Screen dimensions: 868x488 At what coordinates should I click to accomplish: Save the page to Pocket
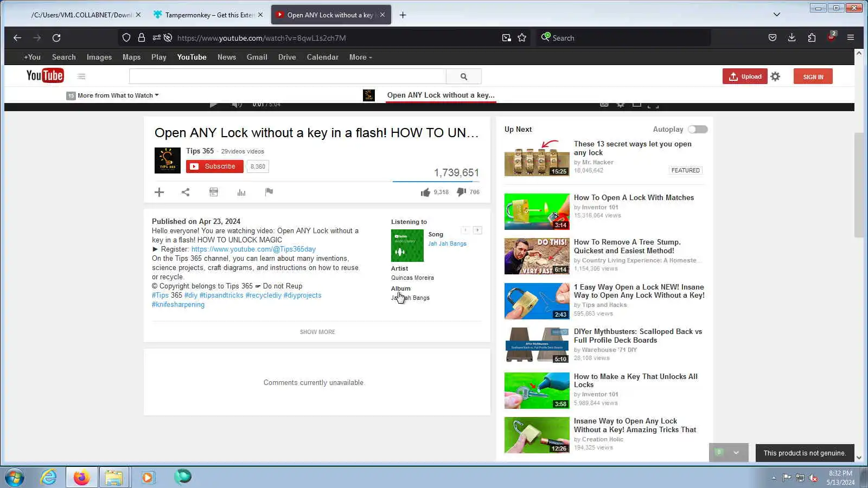point(773,38)
